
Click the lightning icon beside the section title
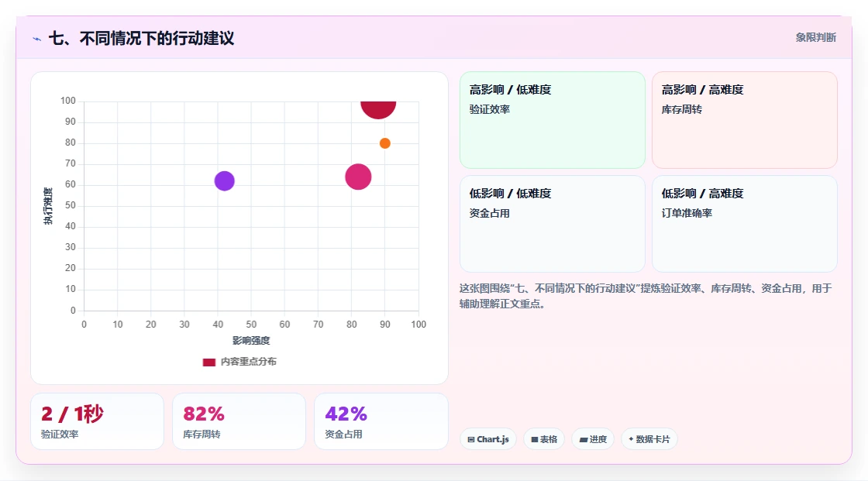pos(37,39)
